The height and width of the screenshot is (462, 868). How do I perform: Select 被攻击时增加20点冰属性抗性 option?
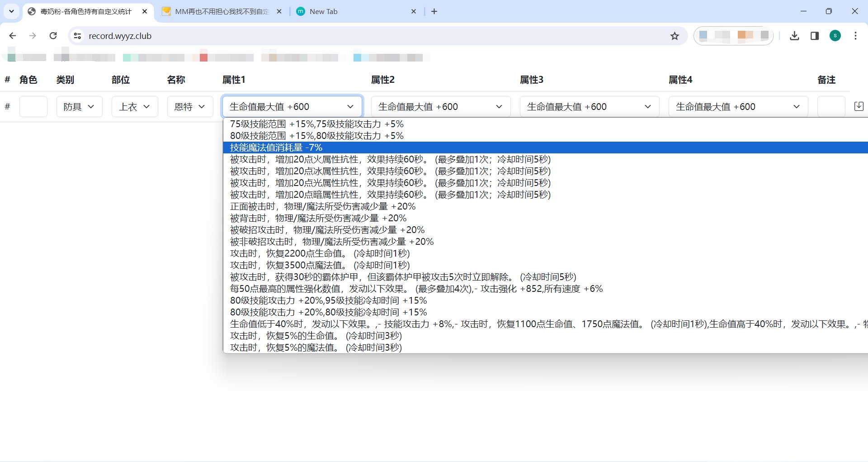pos(546,171)
